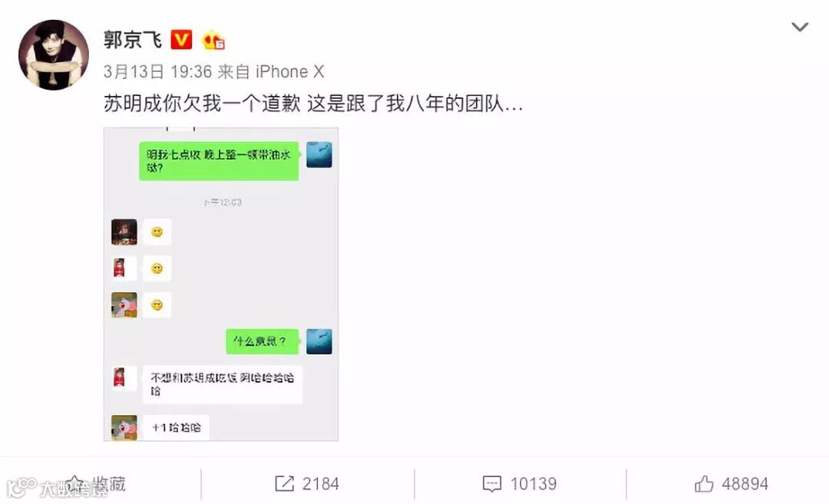Click the 什么意思 green chat bubble
Image resolution: width=829 pixels, height=504 pixels.
(x=263, y=341)
